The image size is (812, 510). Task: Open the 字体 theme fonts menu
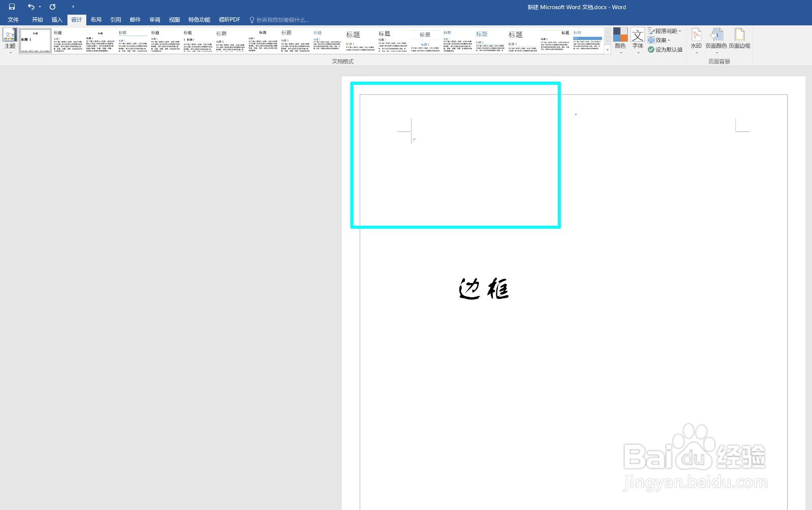click(x=638, y=41)
